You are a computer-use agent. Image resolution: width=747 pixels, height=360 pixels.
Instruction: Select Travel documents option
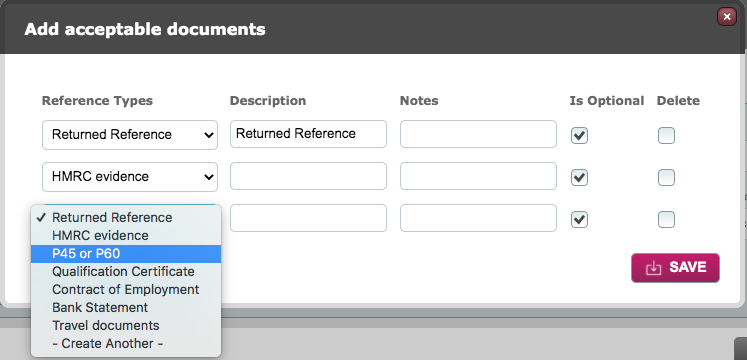click(x=126, y=326)
